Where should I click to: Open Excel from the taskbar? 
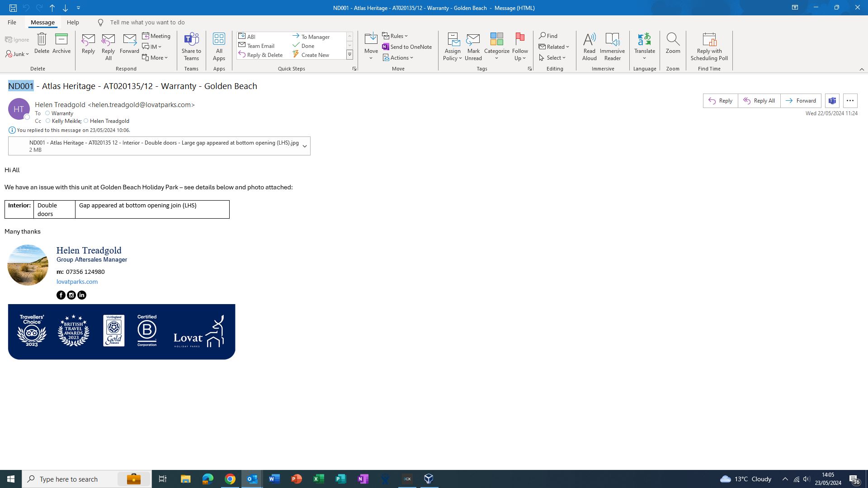click(x=318, y=479)
